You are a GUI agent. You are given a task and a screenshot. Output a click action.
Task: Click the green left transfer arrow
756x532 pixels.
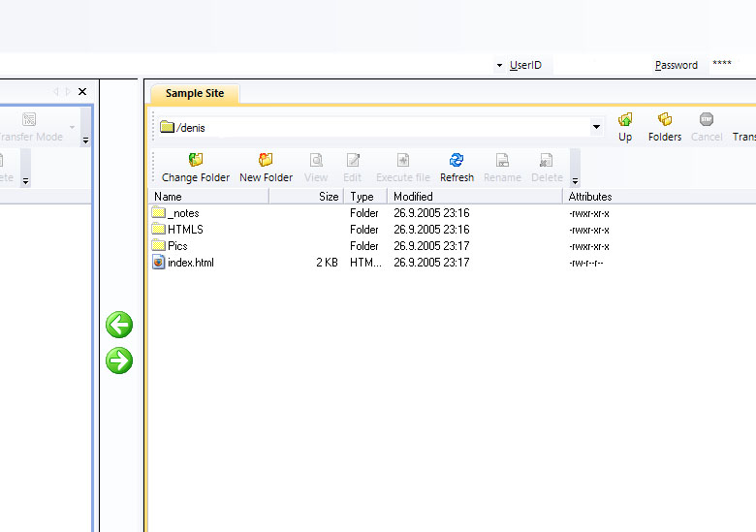pyautogui.click(x=119, y=326)
